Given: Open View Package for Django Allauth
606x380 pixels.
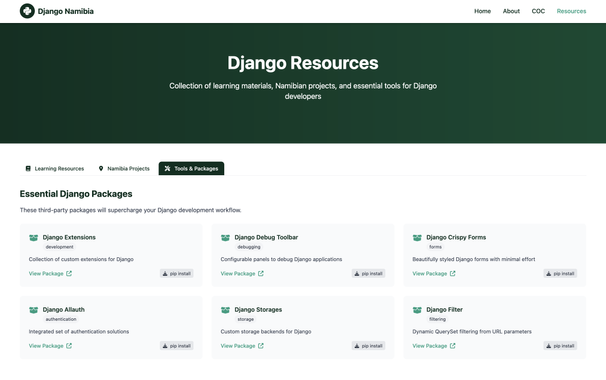Looking at the screenshot, I should 50,346.
